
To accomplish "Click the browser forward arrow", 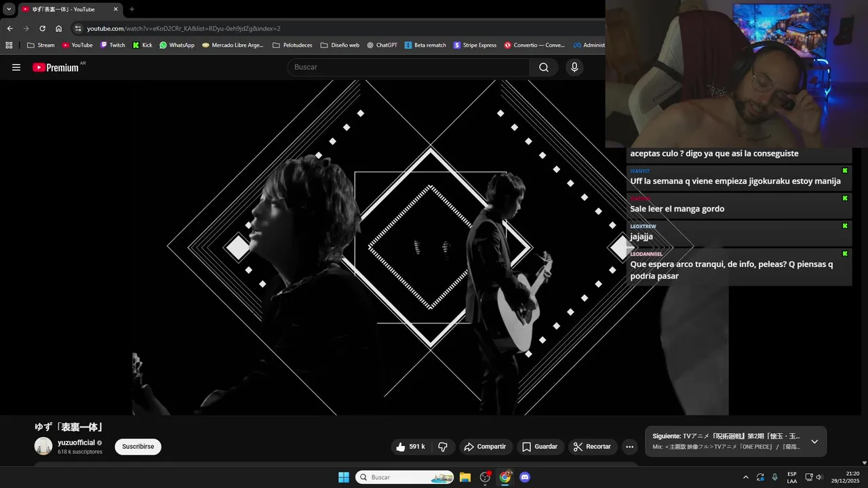I will [x=26, y=28].
